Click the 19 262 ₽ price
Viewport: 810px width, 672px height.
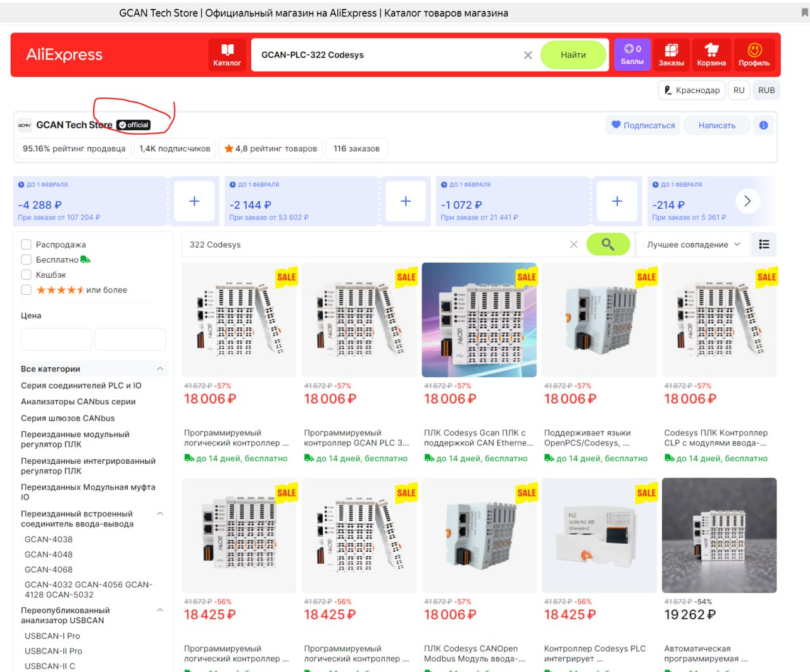tap(690, 614)
